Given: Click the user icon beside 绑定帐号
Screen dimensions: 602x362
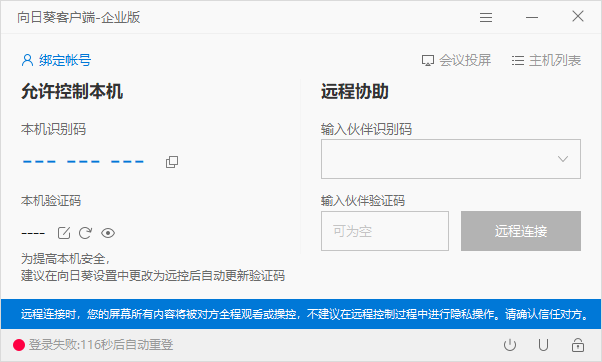Looking at the screenshot, I should pyautogui.click(x=27, y=60).
